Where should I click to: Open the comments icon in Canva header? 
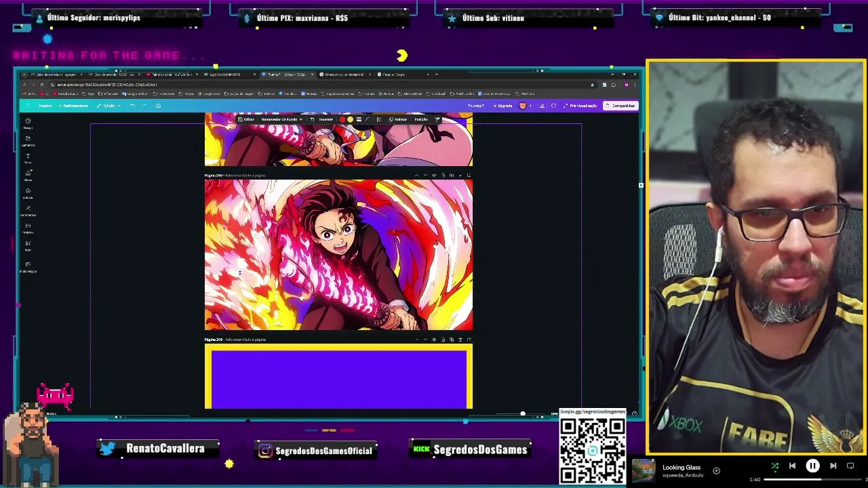[553, 106]
